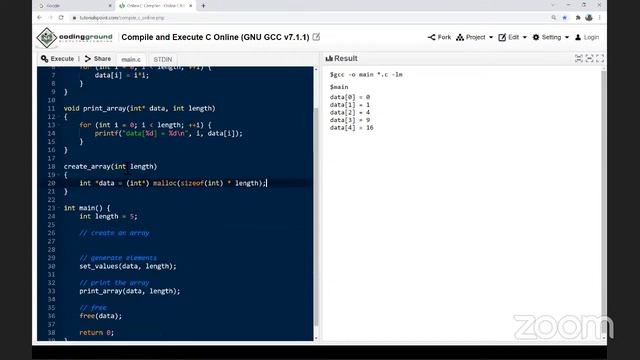Screen dimensions: 640x360
Task: Click the '$gcc -o main *.c -lm' output line
Action: (x=366, y=75)
